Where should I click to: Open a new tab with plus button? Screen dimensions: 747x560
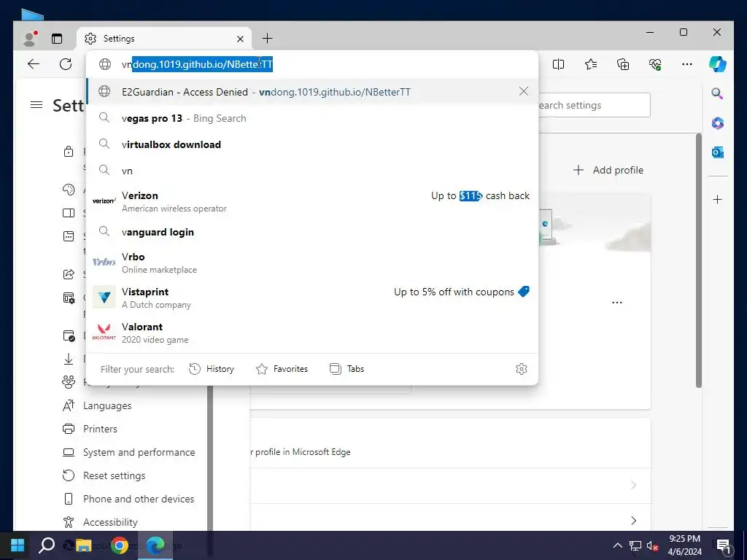(x=267, y=39)
